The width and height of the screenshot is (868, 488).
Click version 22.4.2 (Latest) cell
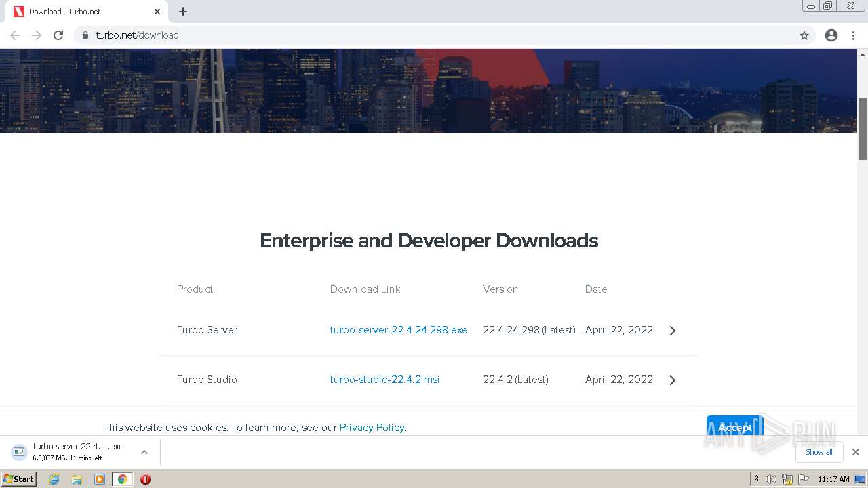tap(515, 380)
